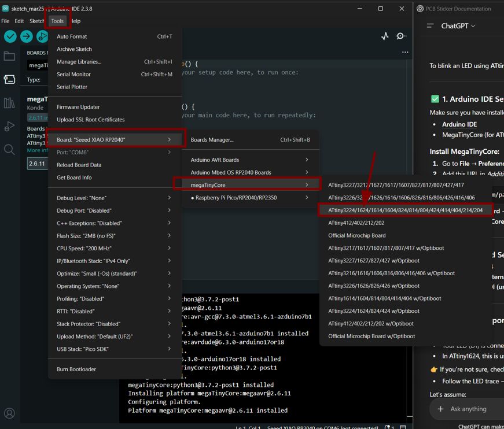Open ChatGPT sidebar menu icon

click(430, 25)
